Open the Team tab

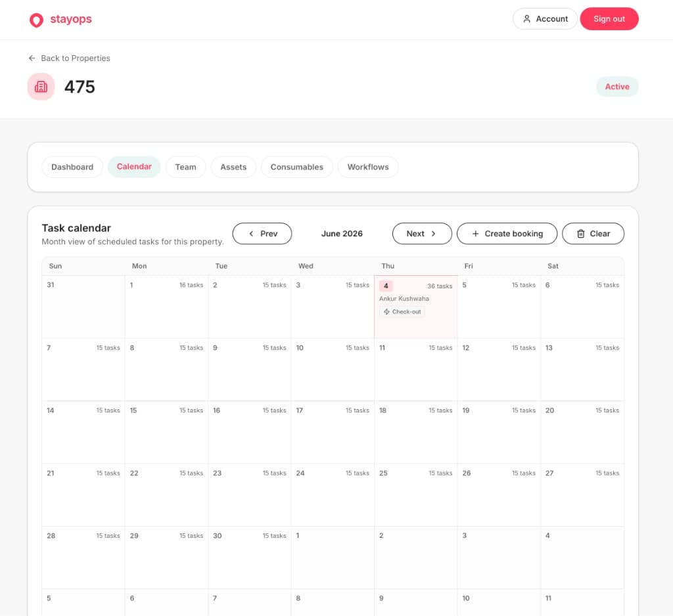pos(185,167)
